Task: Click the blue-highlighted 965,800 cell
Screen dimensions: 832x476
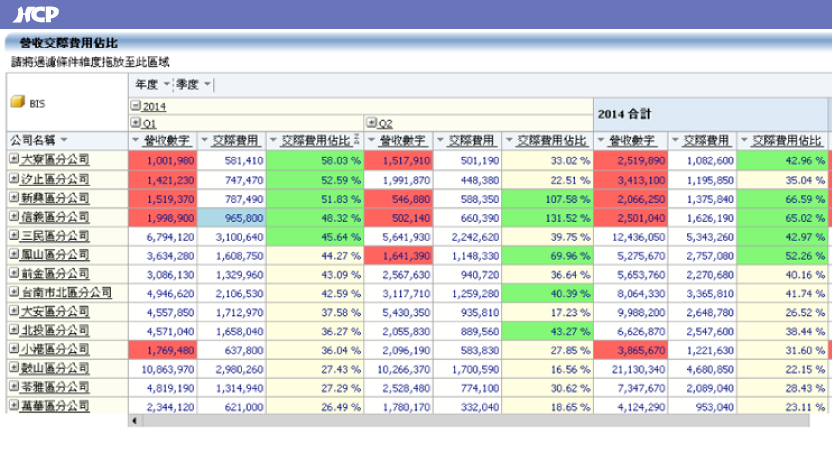Action: [232, 217]
